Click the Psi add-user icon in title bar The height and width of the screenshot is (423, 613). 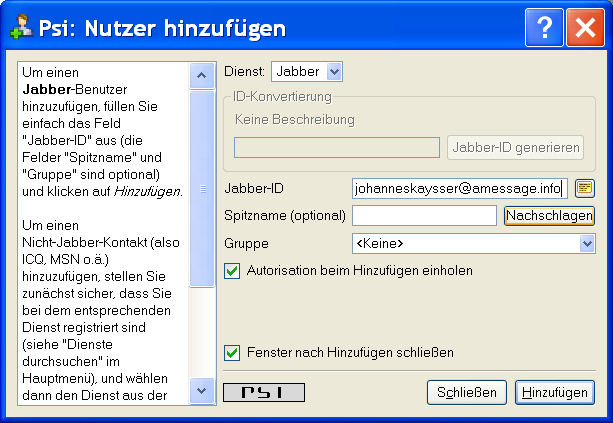click(x=22, y=27)
